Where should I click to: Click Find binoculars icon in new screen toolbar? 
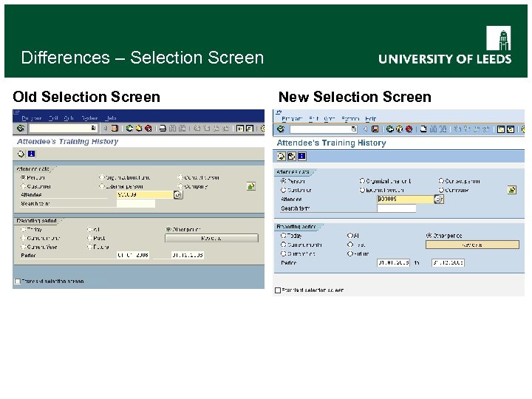tap(433, 129)
